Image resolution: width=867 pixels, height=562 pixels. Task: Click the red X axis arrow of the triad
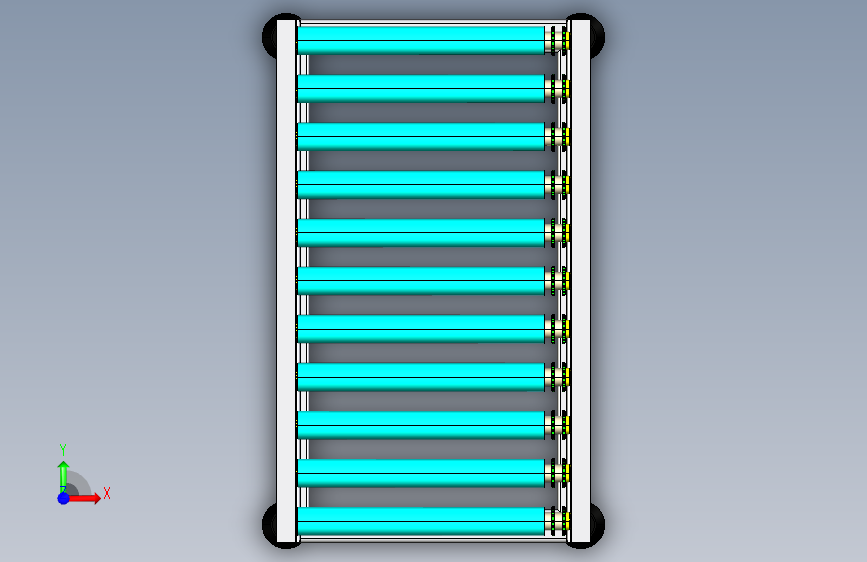[x=86, y=498]
